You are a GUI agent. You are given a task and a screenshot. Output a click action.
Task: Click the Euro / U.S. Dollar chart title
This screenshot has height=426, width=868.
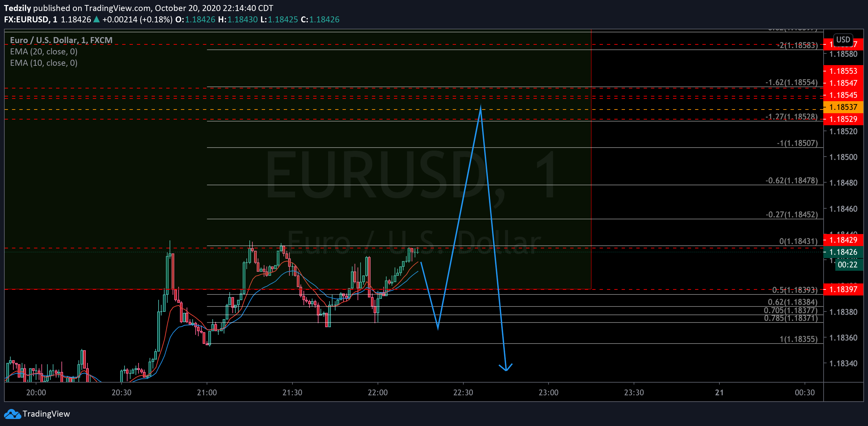pos(61,40)
